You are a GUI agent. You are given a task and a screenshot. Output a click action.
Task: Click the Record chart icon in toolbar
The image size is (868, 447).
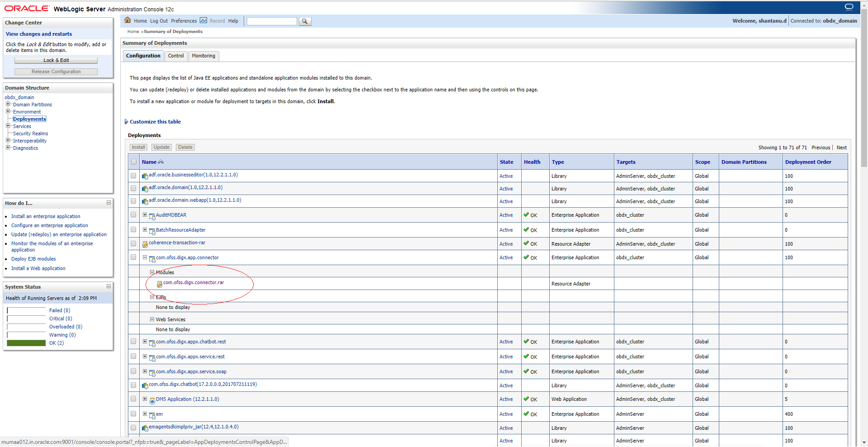coord(203,20)
